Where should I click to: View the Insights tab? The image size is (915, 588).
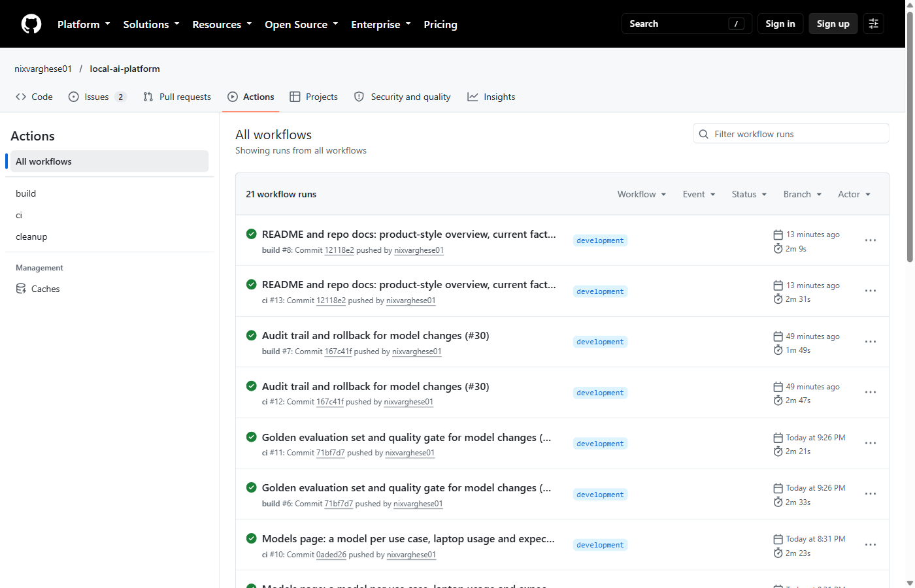(x=491, y=97)
